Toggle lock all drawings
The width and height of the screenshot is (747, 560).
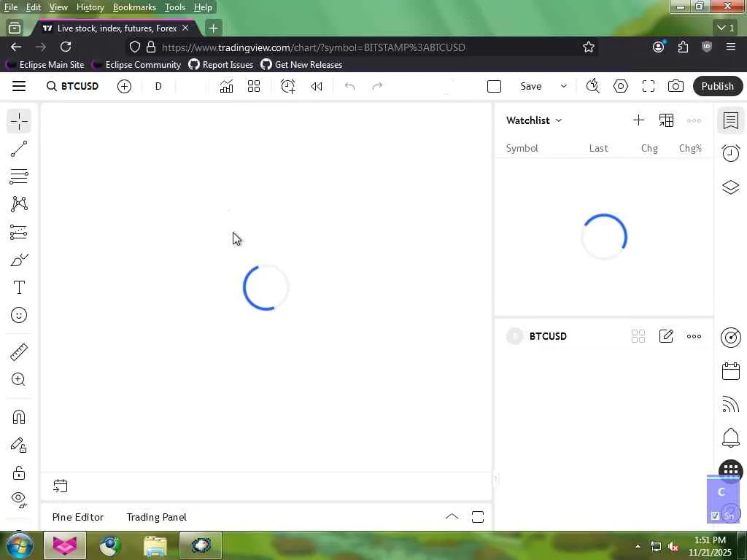point(19,472)
